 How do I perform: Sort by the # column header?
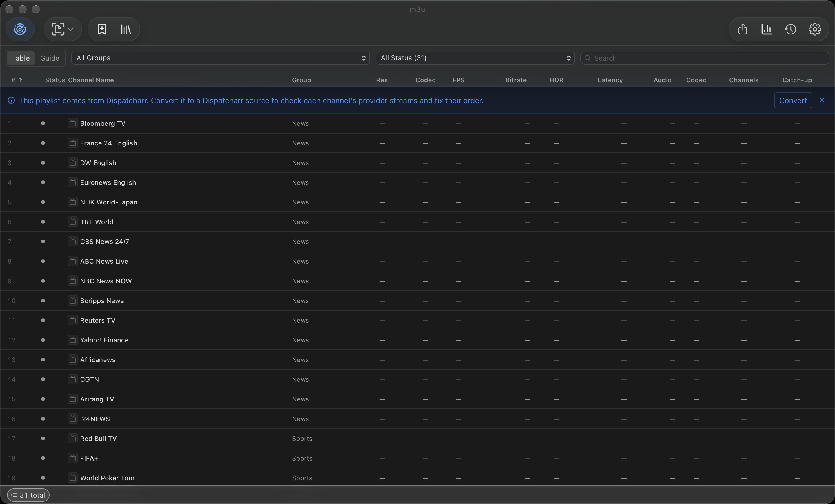pyautogui.click(x=17, y=80)
